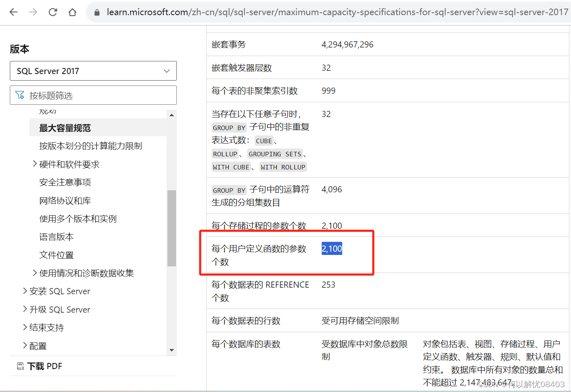Expand the 安装 SQL Server section
The image size is (571, 392).
[25, 291]
